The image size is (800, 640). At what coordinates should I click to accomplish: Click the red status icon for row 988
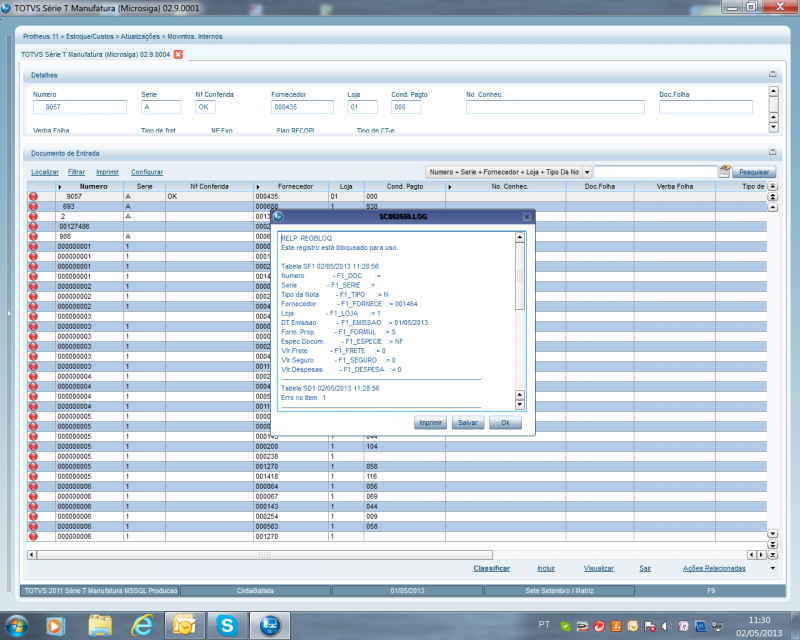pos(34,236)
